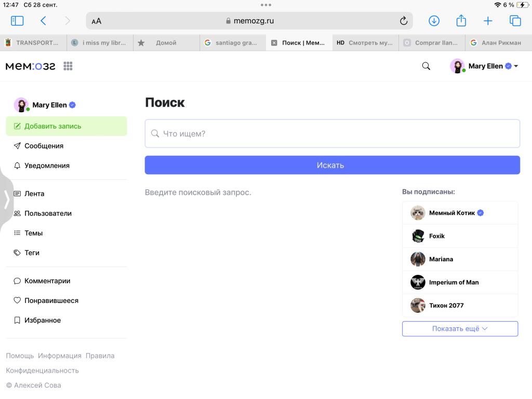This screenshot has height=399, width=532.
Task: Click the Добавить запись button
Action: click(66, 126)
